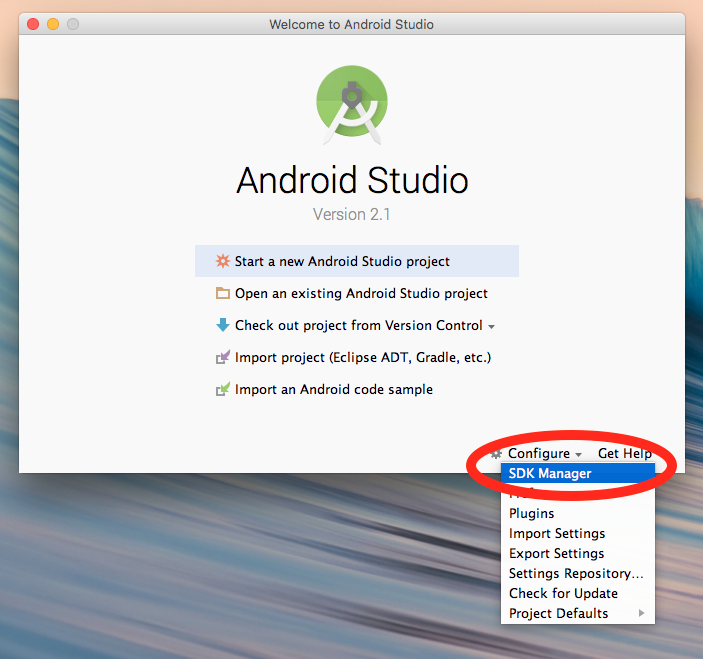Click the Android Studio logo icon
703x659 pixels.
pyautogui.click(x=352, y=105)
